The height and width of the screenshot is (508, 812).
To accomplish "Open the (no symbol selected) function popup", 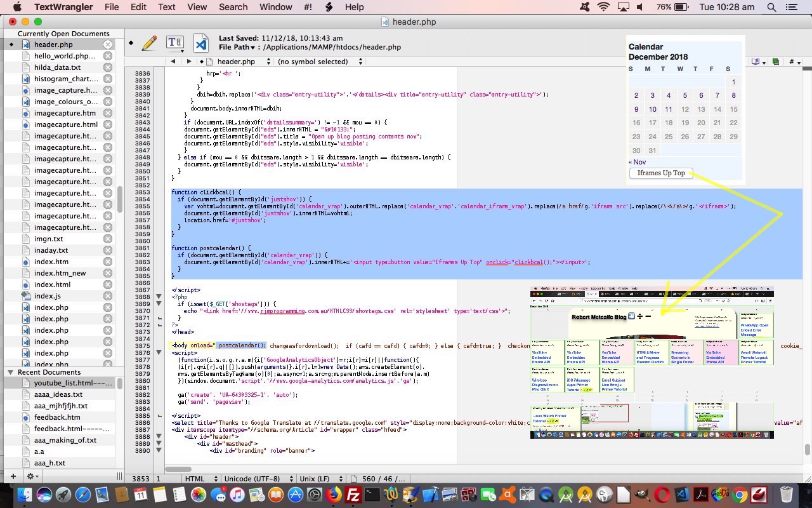I will pyautogui.click(x=320, y=62).
